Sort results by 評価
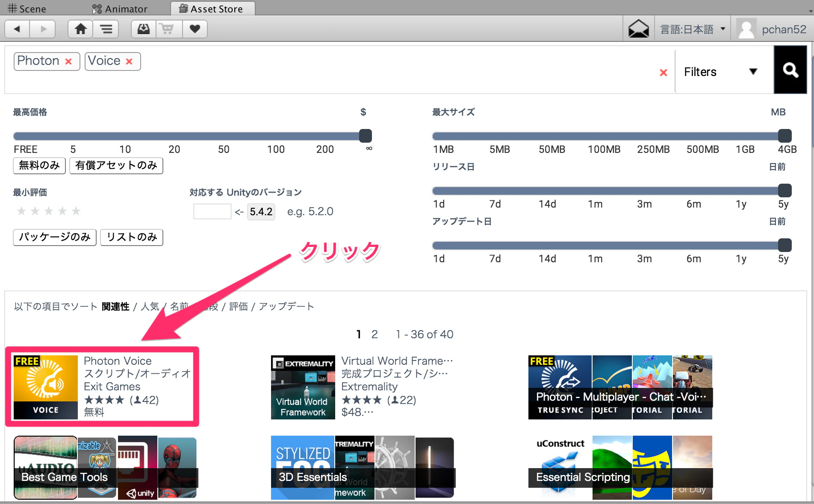 pyautogui.click(x=239, y=307)
